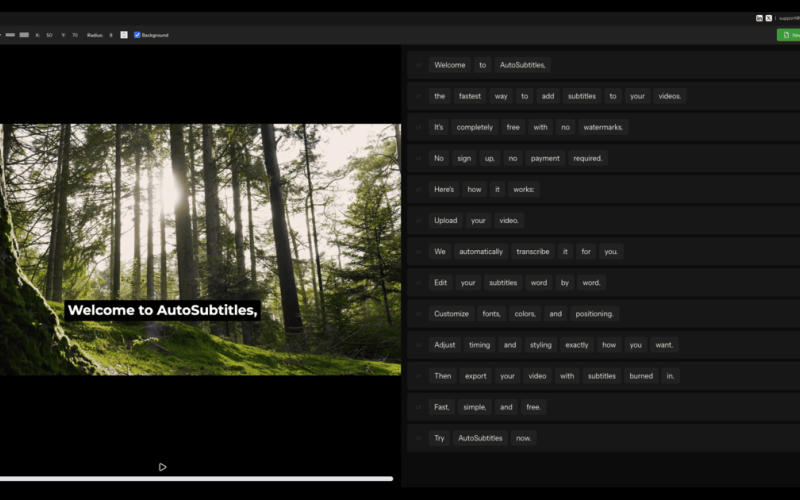Screen dimensions: 800x500
Task: Click the white square icon beside Radius value
Action: (124, 35)
